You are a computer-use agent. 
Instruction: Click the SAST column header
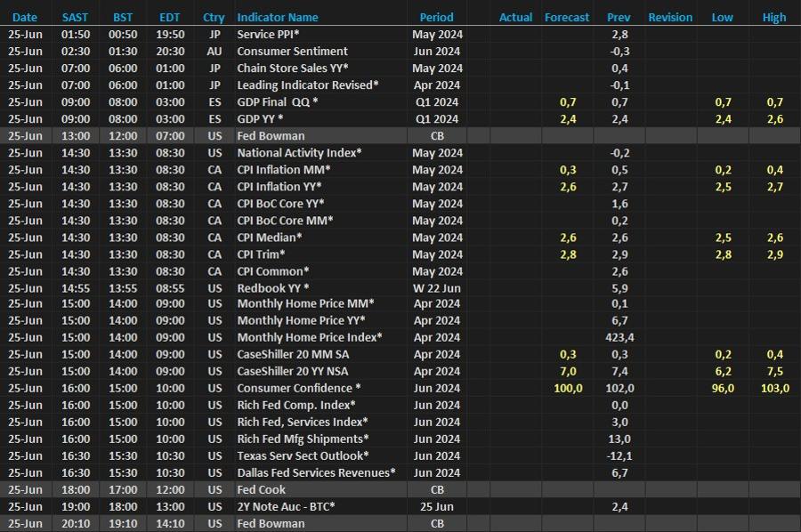[x=75, y=18]
